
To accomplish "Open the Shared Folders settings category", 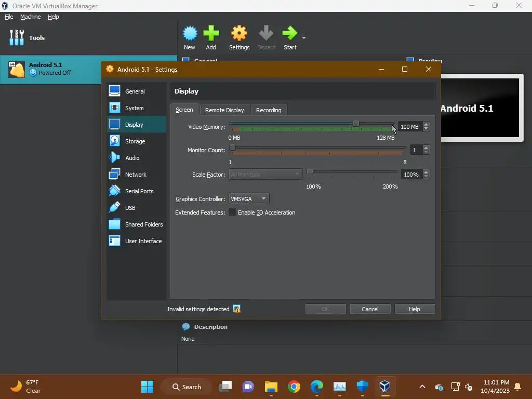I will tap(137, 224).
